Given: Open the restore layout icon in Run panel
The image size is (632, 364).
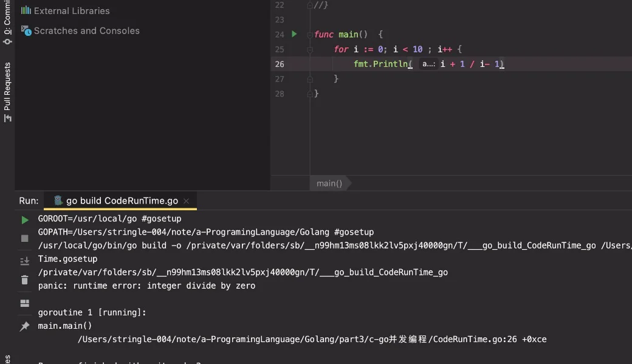Looking at the screenshot, I should click(x=24, y=303).
